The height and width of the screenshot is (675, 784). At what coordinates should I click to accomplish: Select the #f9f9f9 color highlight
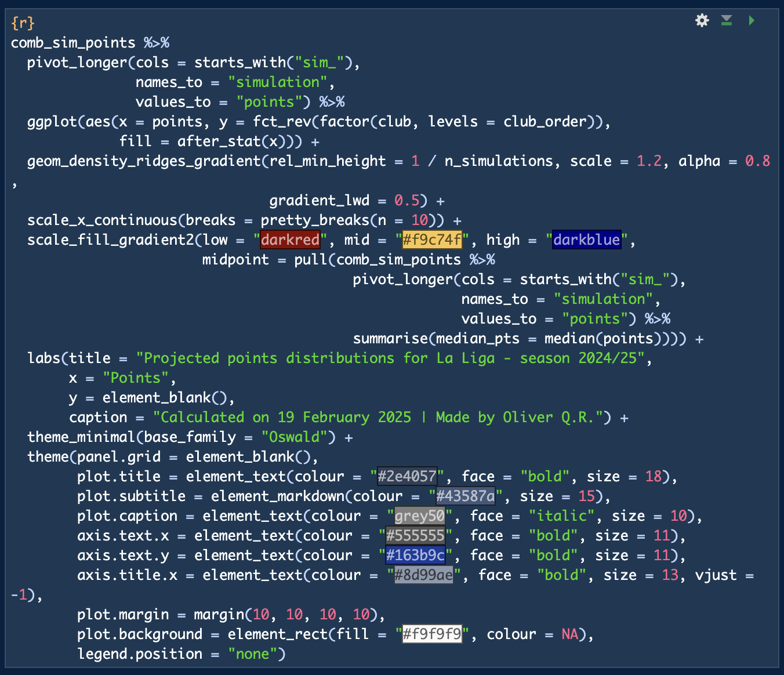[x=432, y=634]
